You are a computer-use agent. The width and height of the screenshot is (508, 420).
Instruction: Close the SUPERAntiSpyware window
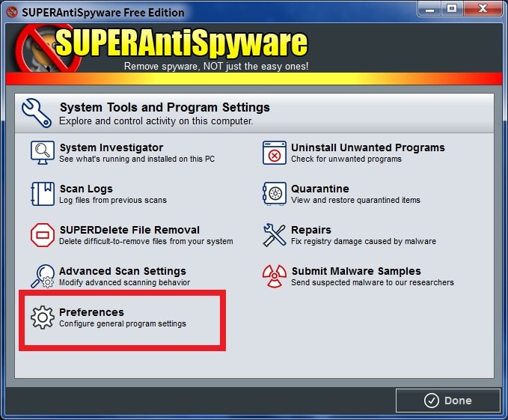[x=483, y=9]
